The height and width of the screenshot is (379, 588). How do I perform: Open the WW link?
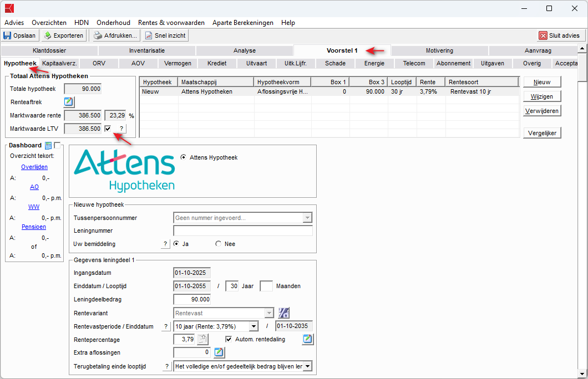pyautogui.click(x=34, y=207)
